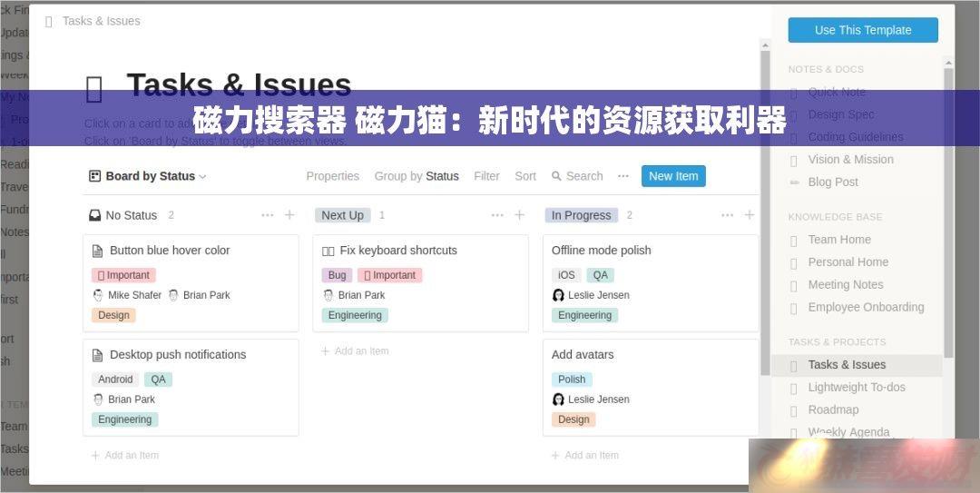Screen dimensions: 980x493
Task: Click the Android tag on Desktop push notifications
Action: tap(115, 380)
